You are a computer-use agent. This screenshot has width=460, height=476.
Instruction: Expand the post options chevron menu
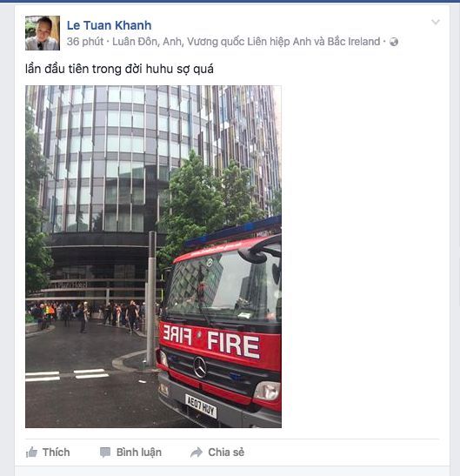click(436, 22)
